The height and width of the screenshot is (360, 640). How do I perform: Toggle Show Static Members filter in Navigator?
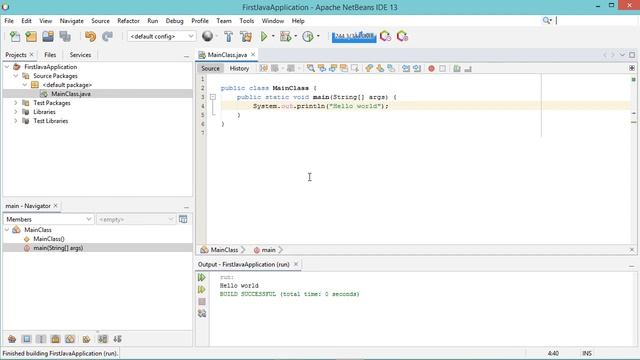[41, 339]
